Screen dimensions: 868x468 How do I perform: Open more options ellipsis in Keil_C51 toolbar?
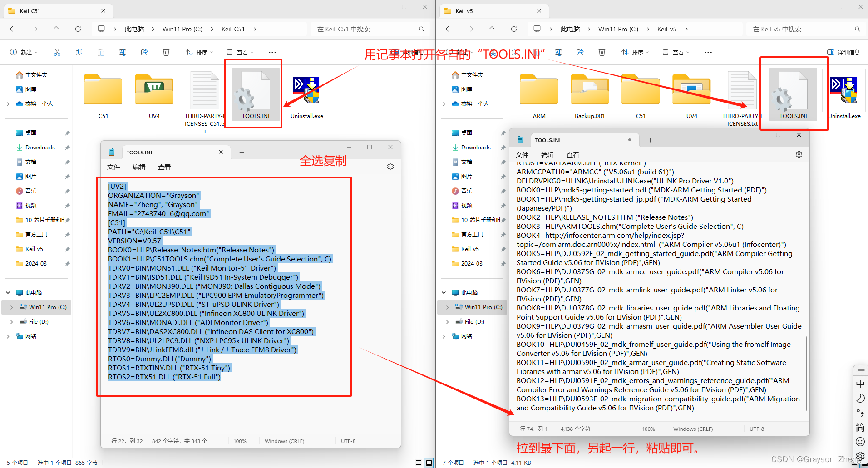pyautogui.click(x=272, y=53)
